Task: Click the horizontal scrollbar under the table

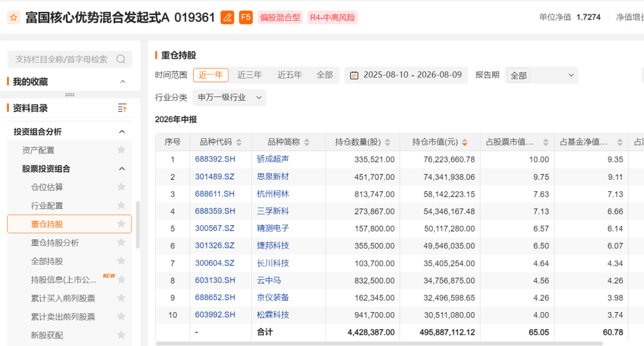Action: tap(379, 344)
